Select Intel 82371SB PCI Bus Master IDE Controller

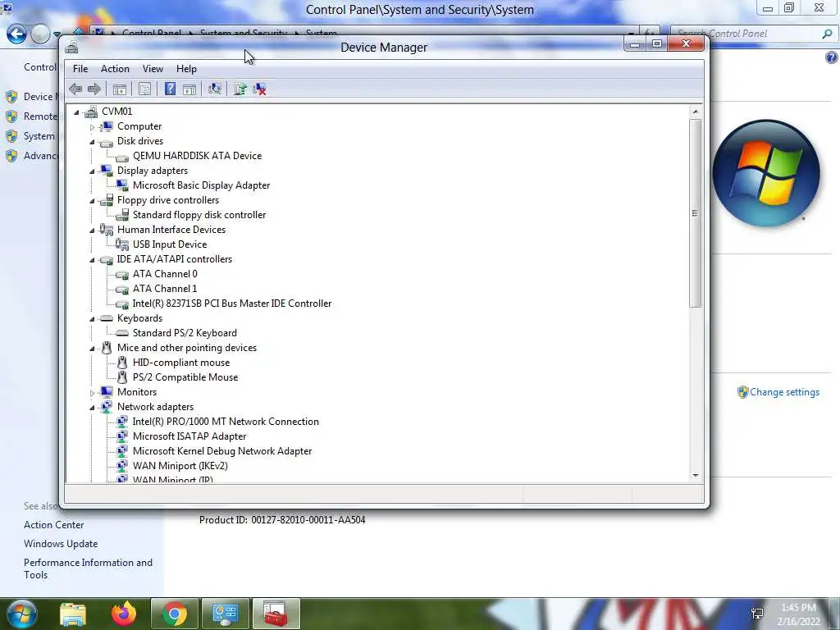pyautogui.click(x=232, y=304)
